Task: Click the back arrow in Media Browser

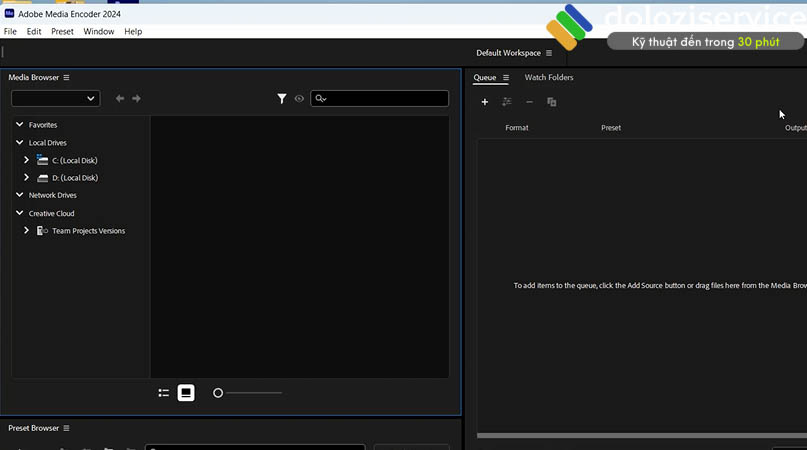Action: (x=120, y=99)
